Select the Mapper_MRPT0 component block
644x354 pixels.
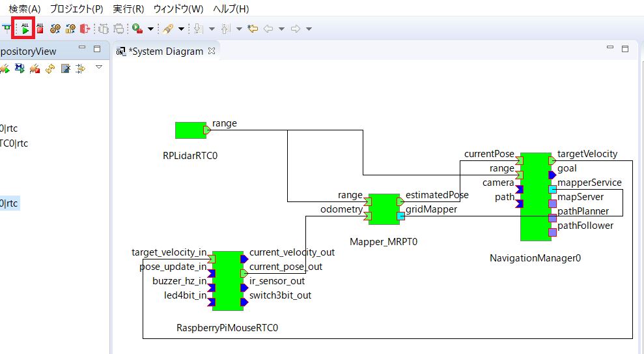coord(384,209)
